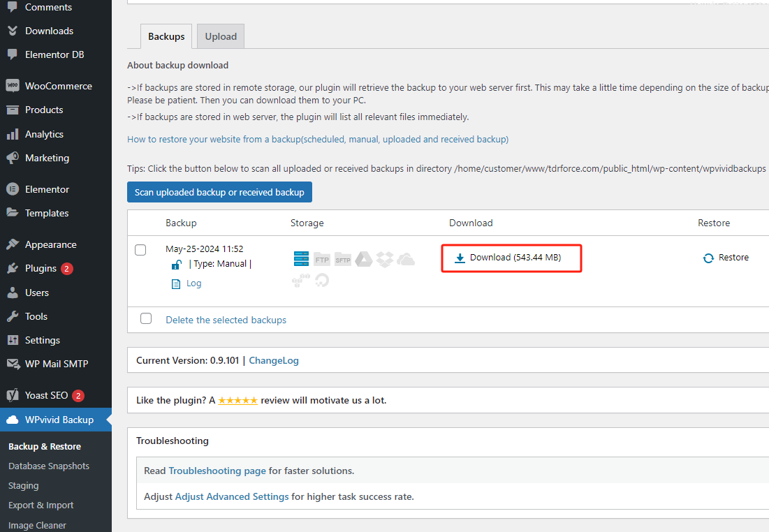The height and width of the screenshot is (532, 769).
Task: Expand the Plugins sidebar menu
Action: (x=41, y=268)
